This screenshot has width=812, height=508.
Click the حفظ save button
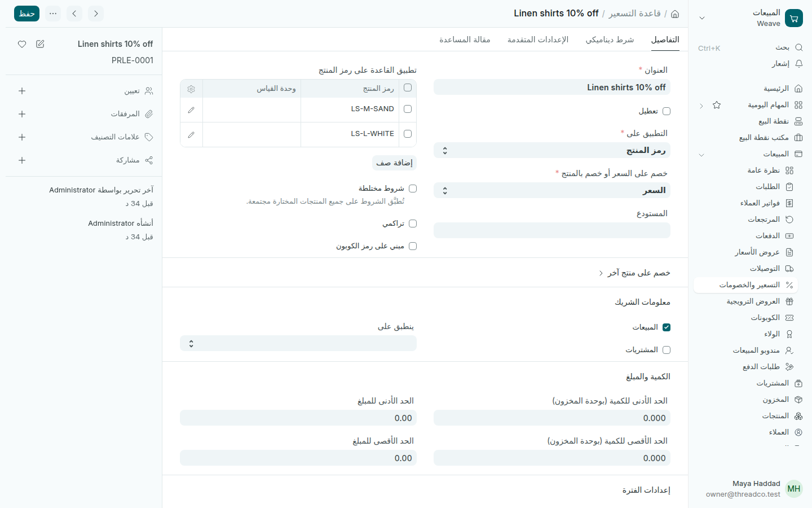27,14
